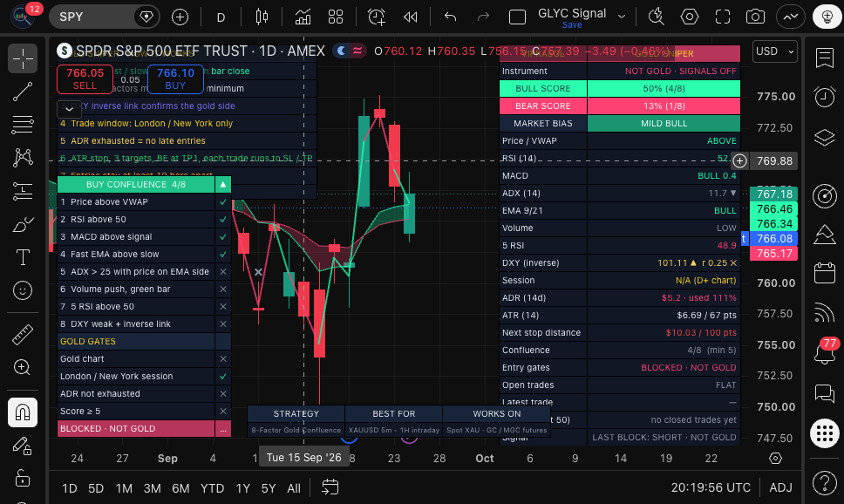The image size is (844, 504).
Task: Open the candlestick chart style menu
Action: (262, 17)
